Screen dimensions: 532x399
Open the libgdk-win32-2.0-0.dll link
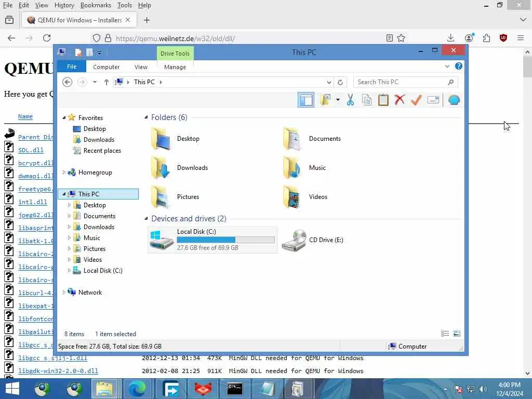click(58, 371)
